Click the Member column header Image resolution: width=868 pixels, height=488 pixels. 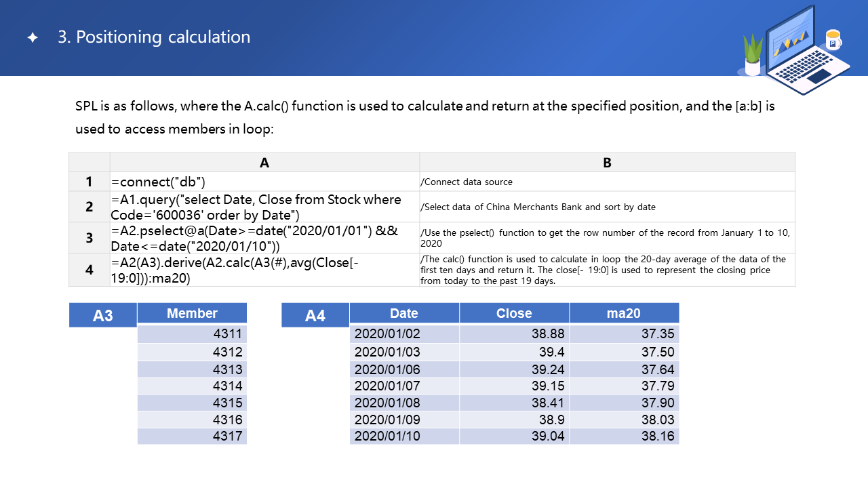click(x=192, y=313)
